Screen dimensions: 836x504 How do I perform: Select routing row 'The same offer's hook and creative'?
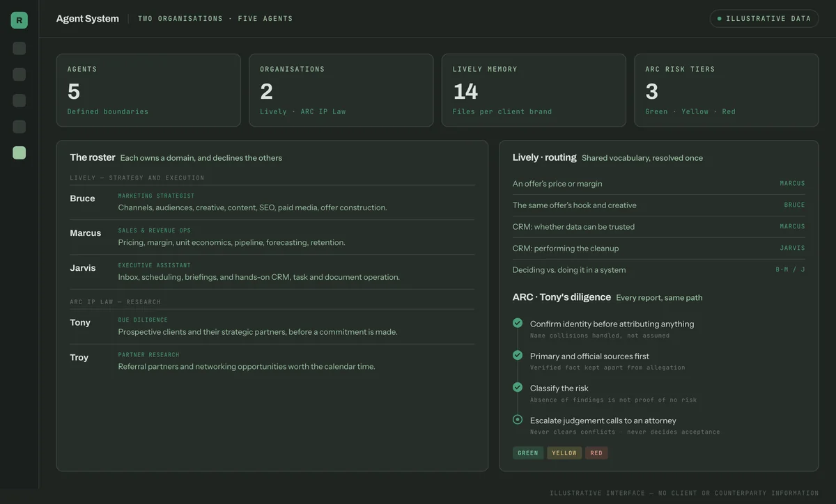click(659, 205)
